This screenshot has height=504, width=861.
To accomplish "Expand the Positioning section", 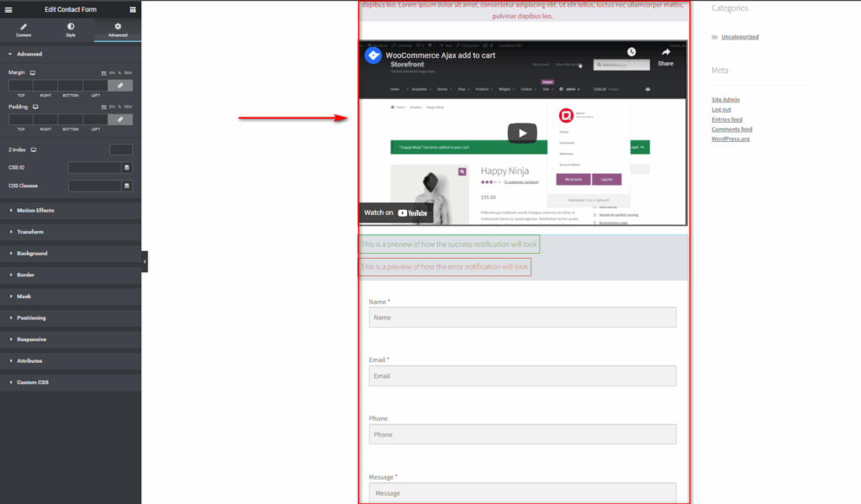I will pyautogui.click(x=71, y=318).
